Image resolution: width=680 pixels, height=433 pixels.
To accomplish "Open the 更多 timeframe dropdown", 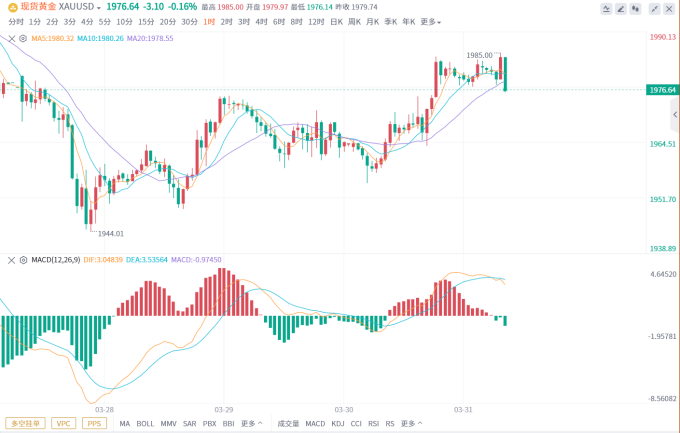I will [x=431, y=21].
